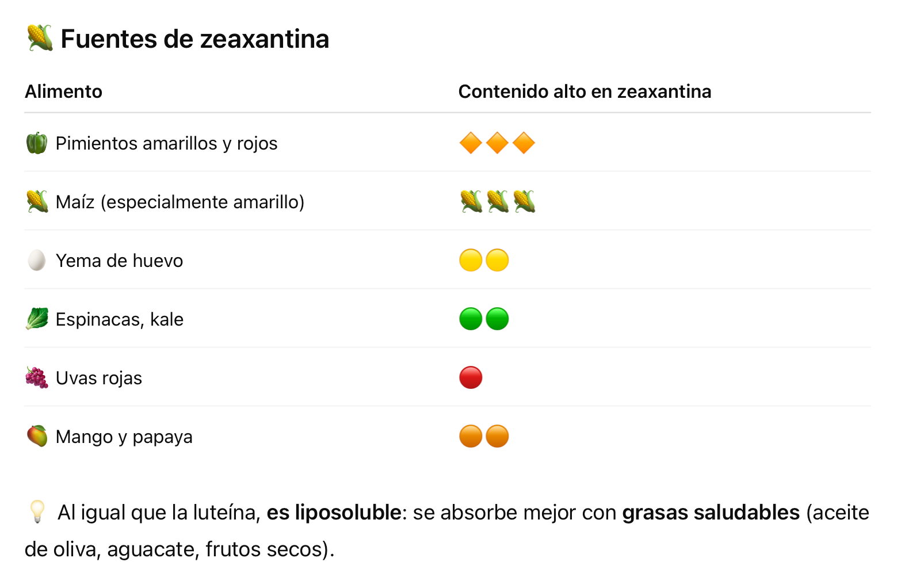Viewport: 924px width, 573px height.
Task: Click the corn emoji before Maíz
Action: pos(37,202)
